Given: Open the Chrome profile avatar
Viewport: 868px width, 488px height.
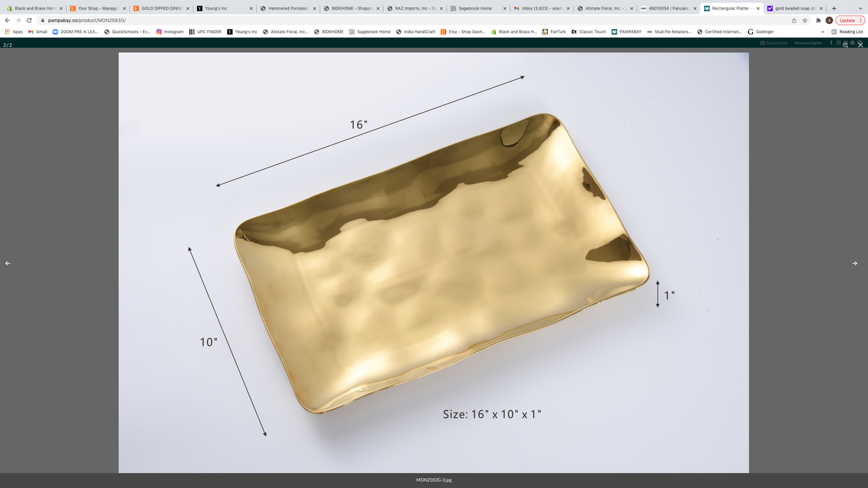Looking at the screenshot, I should pyautogui.click(x=829, y=20).
